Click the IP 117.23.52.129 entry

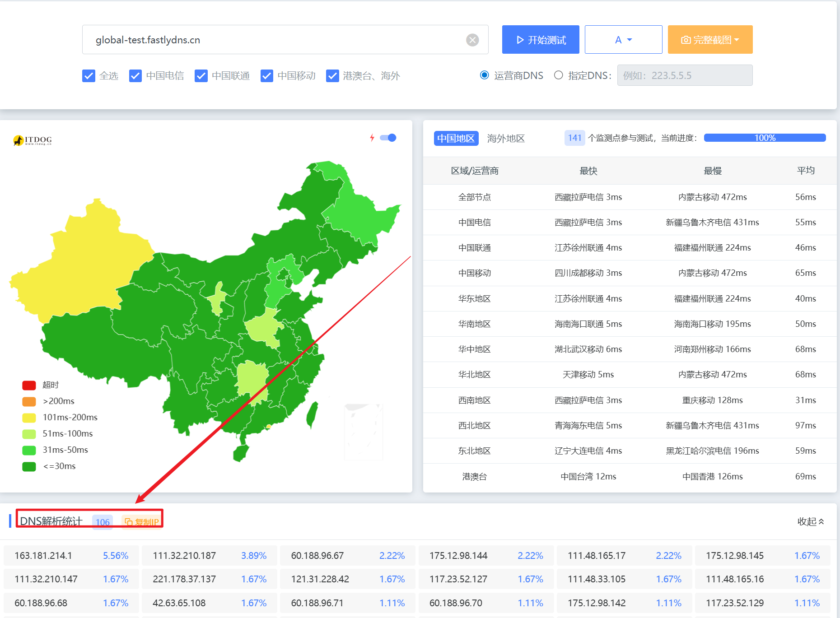coord(763,603)
